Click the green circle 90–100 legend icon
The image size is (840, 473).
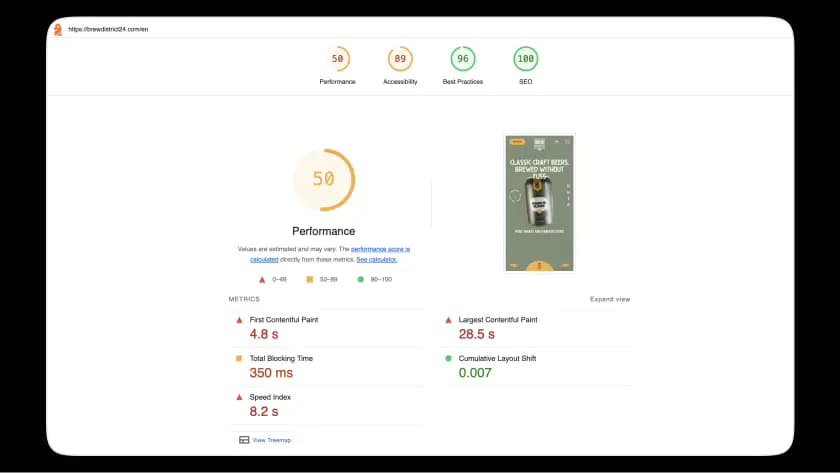click(x=361, y=279)
